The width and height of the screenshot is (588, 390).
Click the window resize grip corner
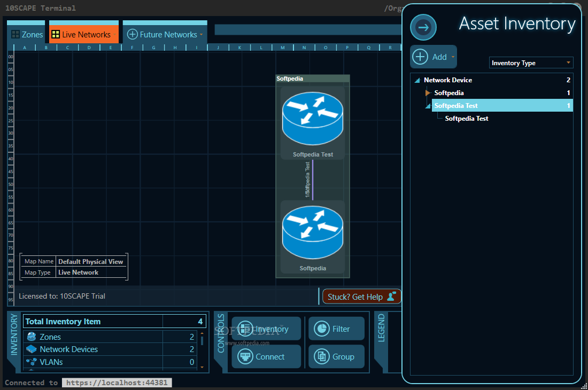[584, 386]
